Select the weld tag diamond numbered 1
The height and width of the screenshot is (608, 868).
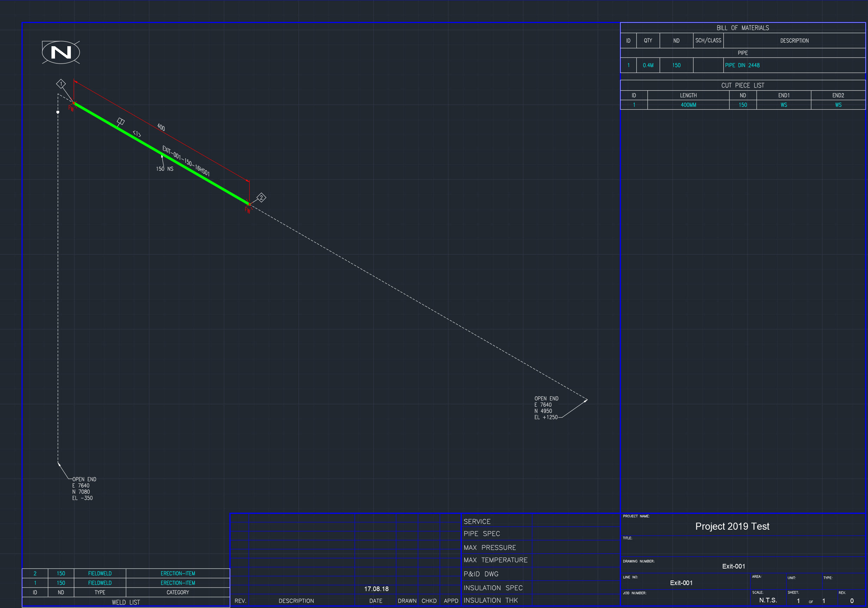point(61,84)
